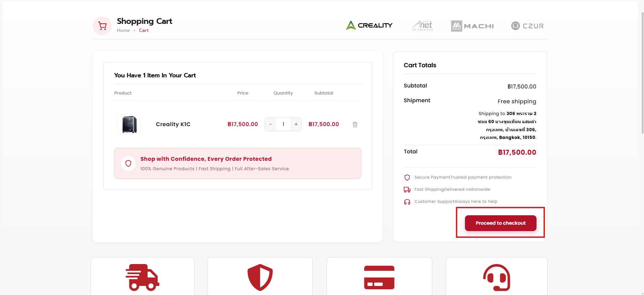Screen dimensions: 644x295
Task: Open the Creality brand logo
Action: click(369, 25)
